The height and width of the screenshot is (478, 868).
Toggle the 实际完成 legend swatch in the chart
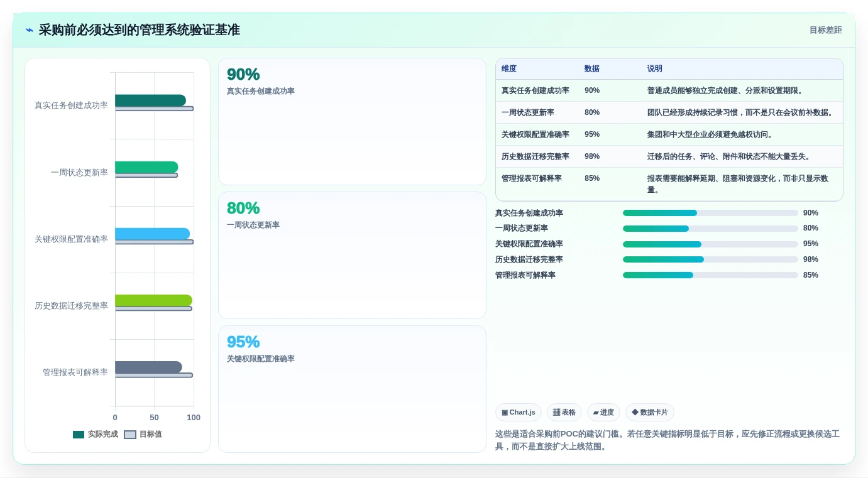coord(79,435)
